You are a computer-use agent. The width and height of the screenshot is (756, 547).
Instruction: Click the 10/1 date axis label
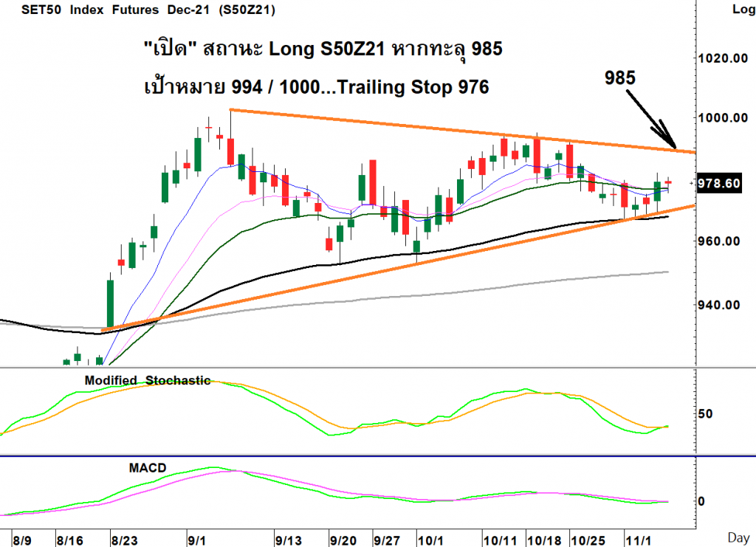click(x=430, y=540)
